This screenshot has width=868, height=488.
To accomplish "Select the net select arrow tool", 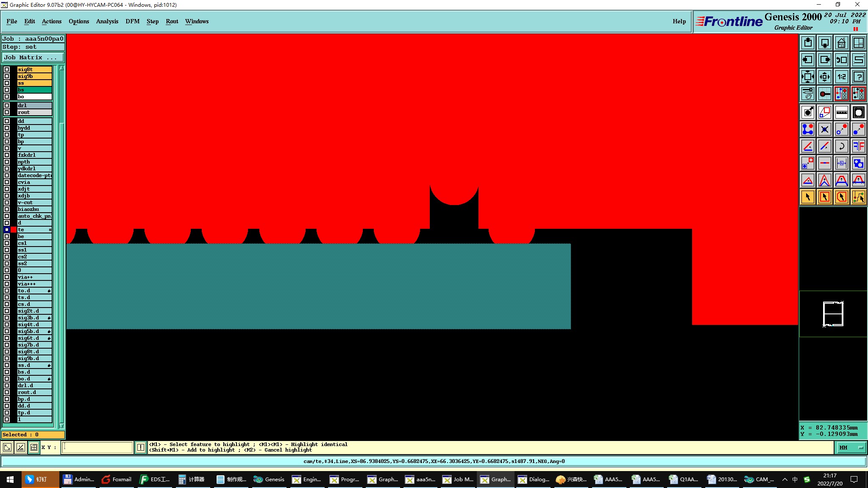I will tap(859, 197).
